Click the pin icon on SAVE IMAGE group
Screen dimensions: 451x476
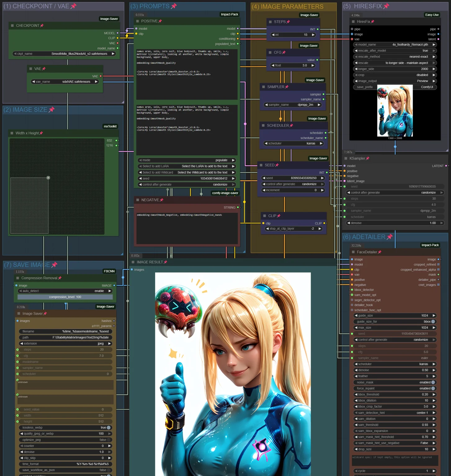pos(54,265)
